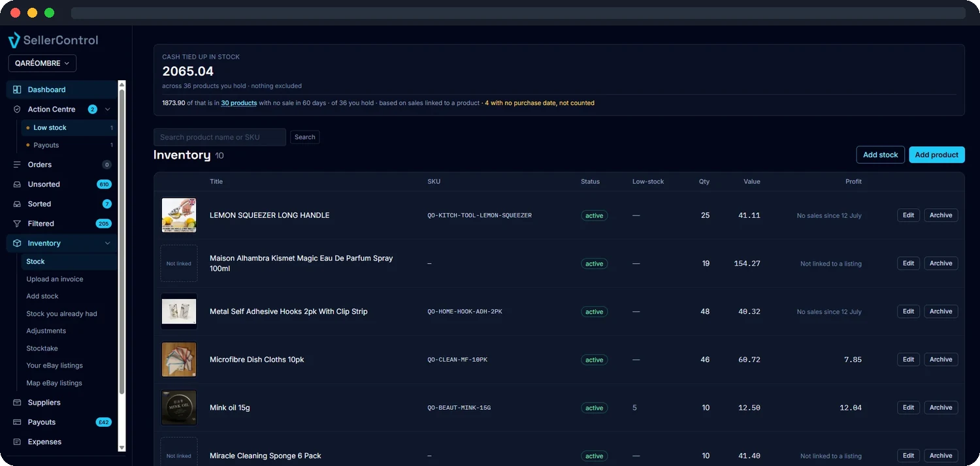Open the Lemon Squeezer product thumbnail
Image resolution: width=980 pixels, height=466 pixels.
coord(179,215)
